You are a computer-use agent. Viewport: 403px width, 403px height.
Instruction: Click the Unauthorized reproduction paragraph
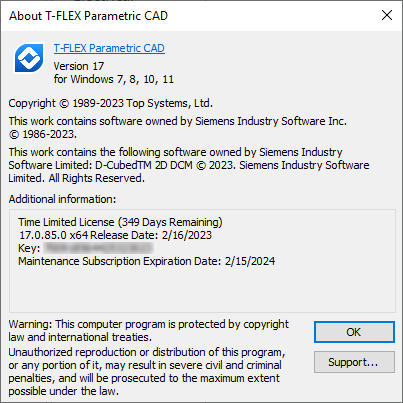[x=147, y=372]
